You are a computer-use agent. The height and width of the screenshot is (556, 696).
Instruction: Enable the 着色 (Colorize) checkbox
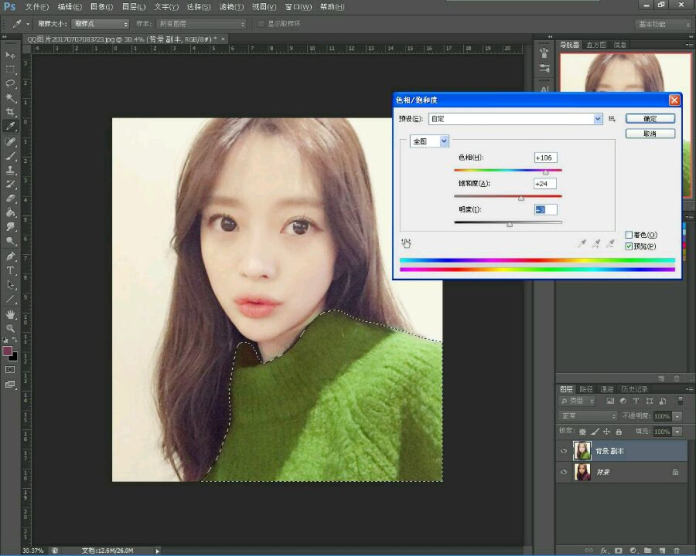[x=628, y=235]
